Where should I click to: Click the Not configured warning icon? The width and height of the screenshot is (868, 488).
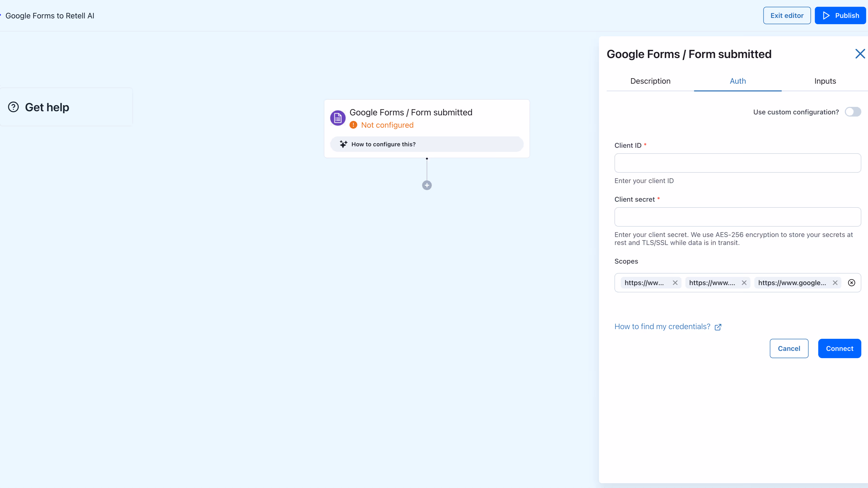(x=353, y=125)
